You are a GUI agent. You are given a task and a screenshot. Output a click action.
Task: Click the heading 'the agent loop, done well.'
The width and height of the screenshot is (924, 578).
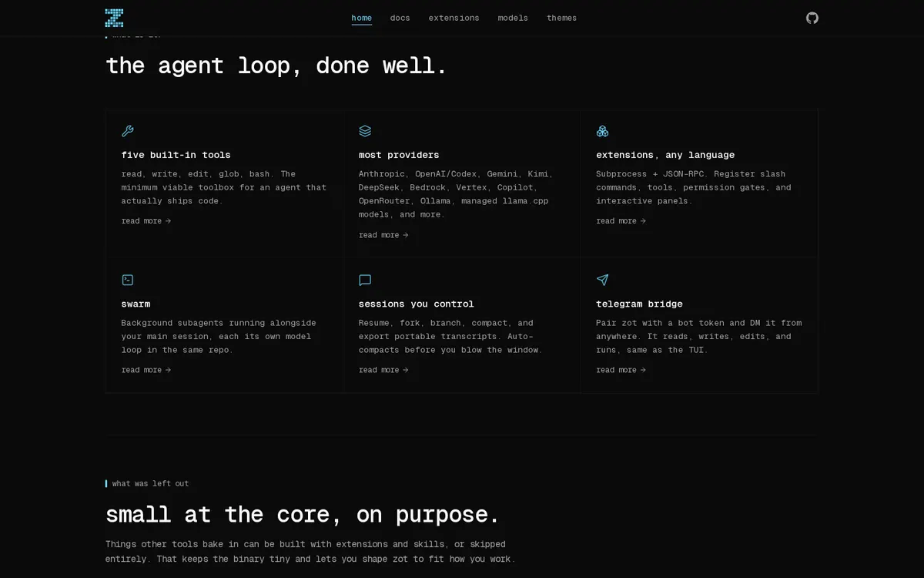point(276,66)
